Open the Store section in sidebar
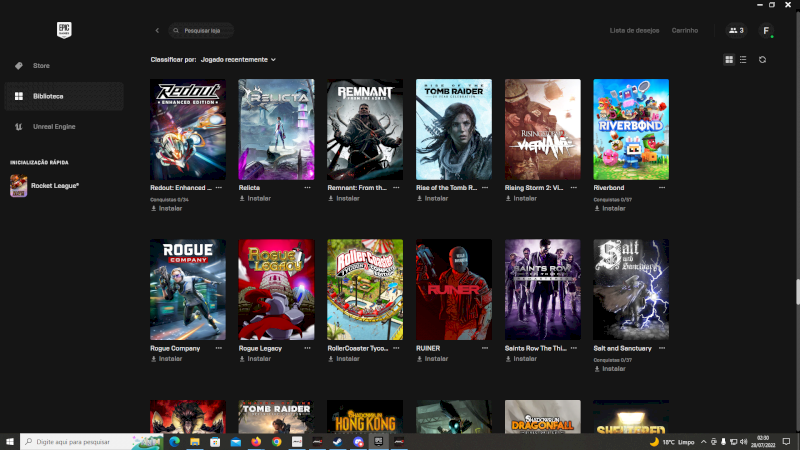Image resolution: width=800 pixels, height=450 pixels. pos(40,66)
